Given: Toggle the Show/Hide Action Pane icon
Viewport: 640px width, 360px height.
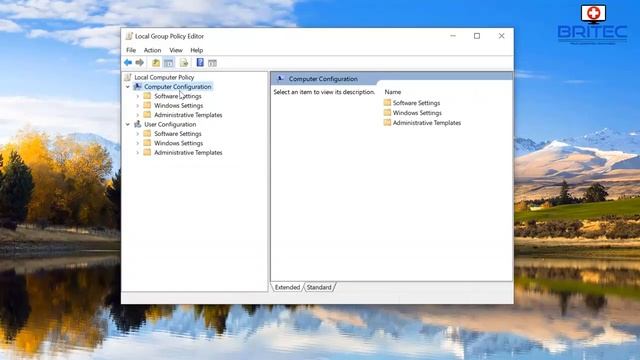Looking at the screenshot, I should click(x=212, y=63).
